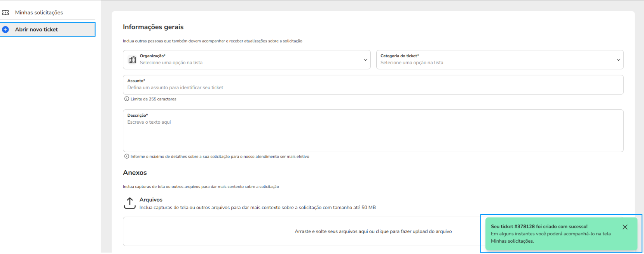
Task: Click the upload arrow icon next to Arquivos
Action: tap(130, 203)
